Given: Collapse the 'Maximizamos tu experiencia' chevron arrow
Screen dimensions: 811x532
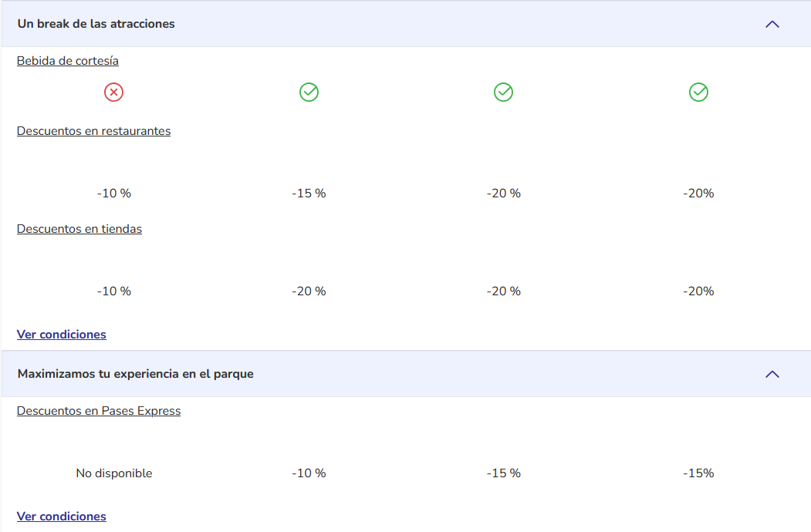Looking at the screenshot, I should 772,374.
